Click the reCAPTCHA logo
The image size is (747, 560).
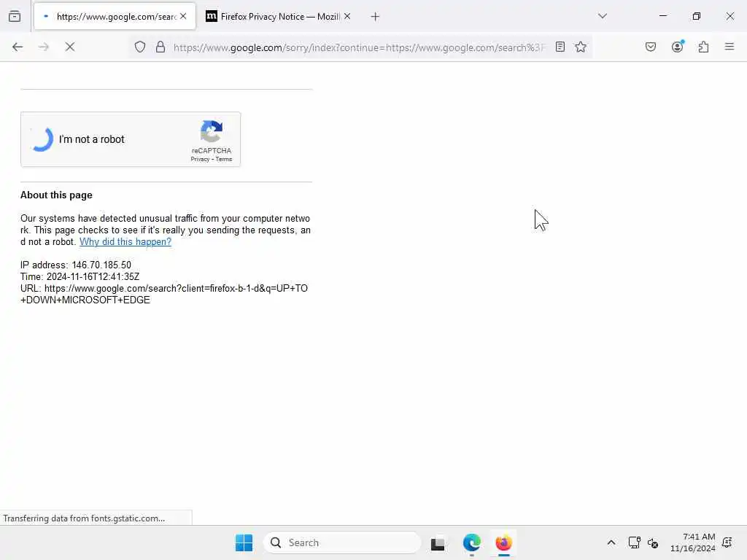point(212,131)
